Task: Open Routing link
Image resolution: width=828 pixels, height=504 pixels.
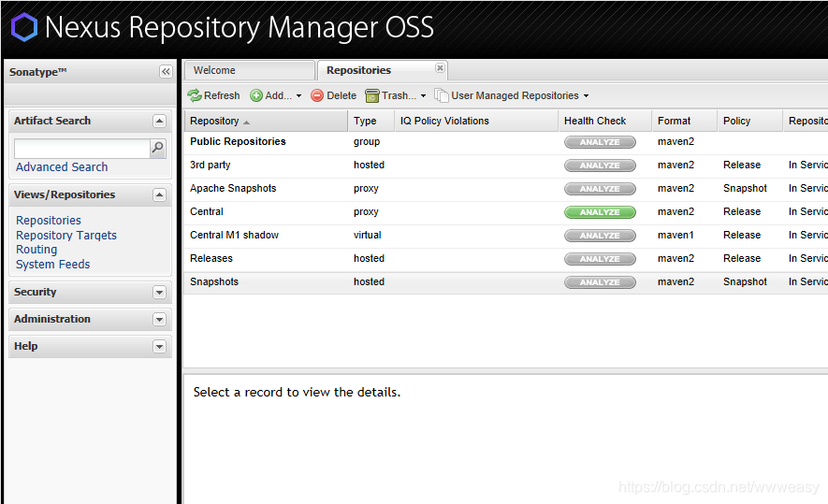Action: point(36,249)
